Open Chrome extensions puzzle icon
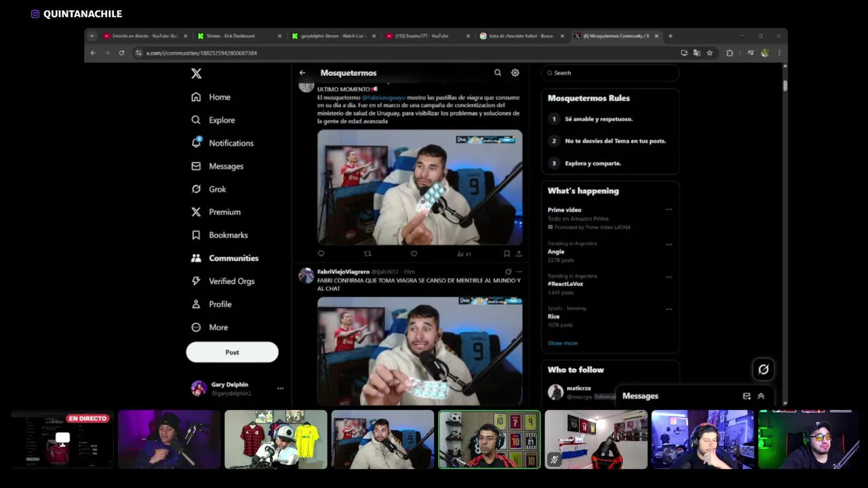This screenshot has height=488, width=868. (730, 53)
